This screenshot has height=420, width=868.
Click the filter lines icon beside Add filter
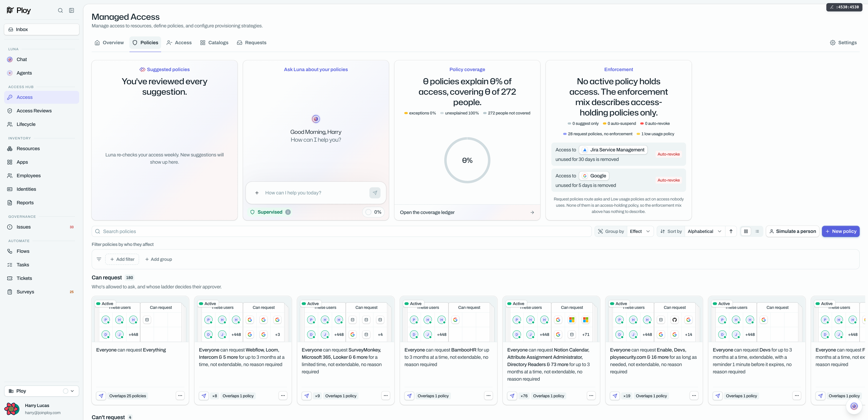pos(99,259)
